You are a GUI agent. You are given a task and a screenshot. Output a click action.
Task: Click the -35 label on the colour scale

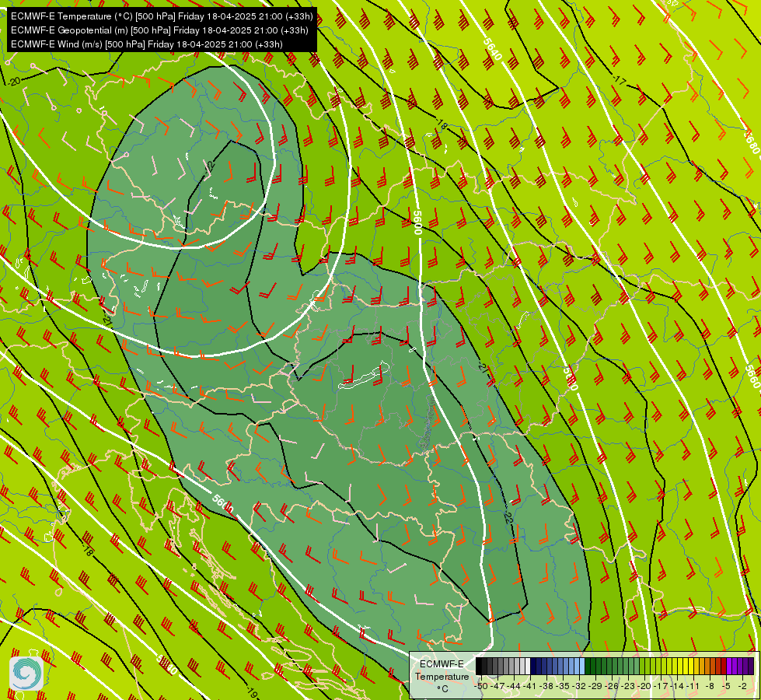(564, 686)
